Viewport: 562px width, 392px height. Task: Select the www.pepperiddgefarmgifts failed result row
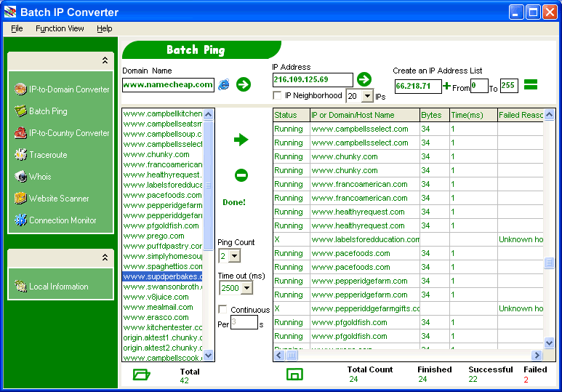pyautogui.click(x=408, y=308)
